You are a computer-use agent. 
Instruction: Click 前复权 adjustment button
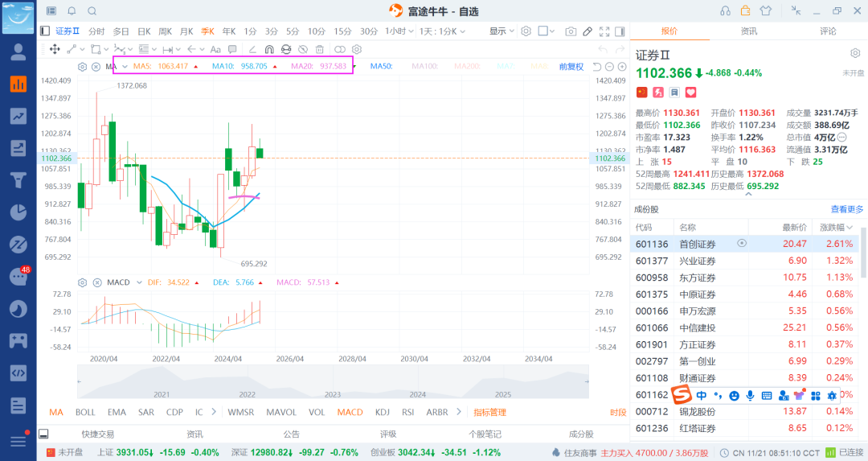coord(571,67)
